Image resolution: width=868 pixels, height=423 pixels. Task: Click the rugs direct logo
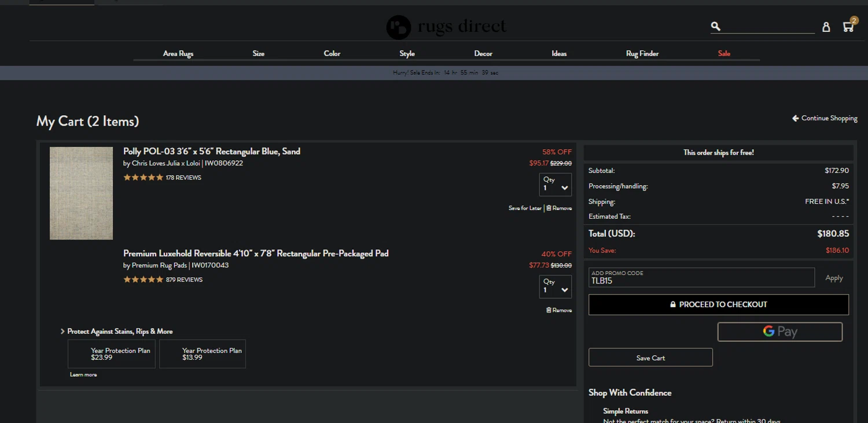click(x=446, y=27)
